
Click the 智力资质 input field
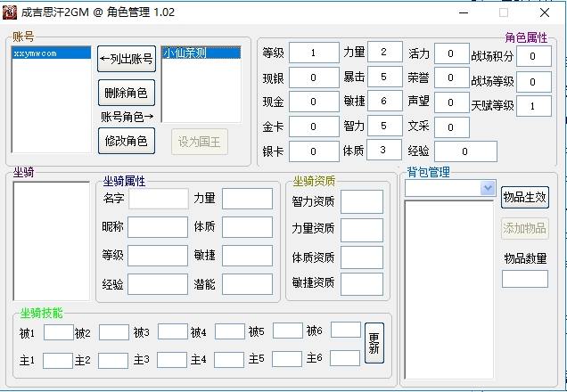(x=362, y=201)
